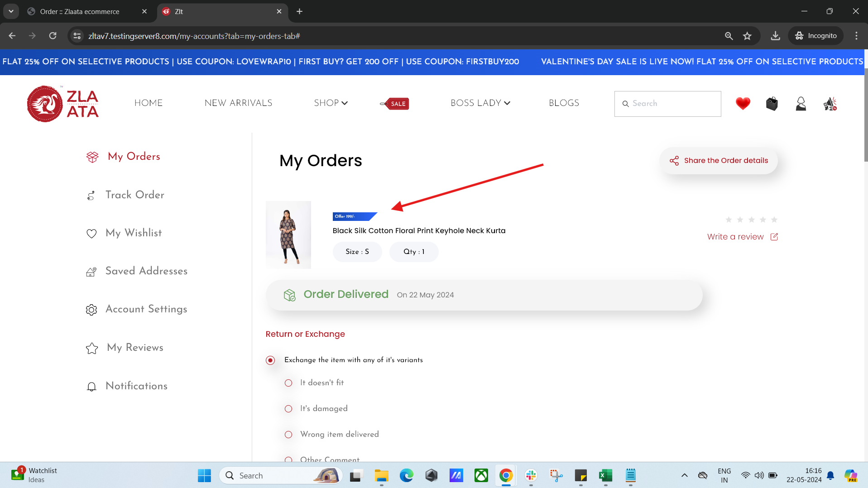Select the "It doesn't fit" radio button
The height and width of the screenshot is (488, 868).
[288, 383]
